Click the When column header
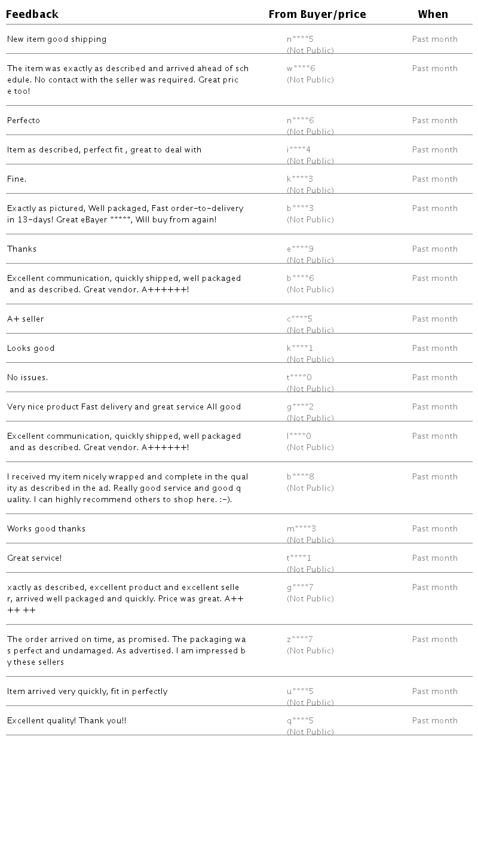This screenshot has height=868, width=478. tap(433, 14)
